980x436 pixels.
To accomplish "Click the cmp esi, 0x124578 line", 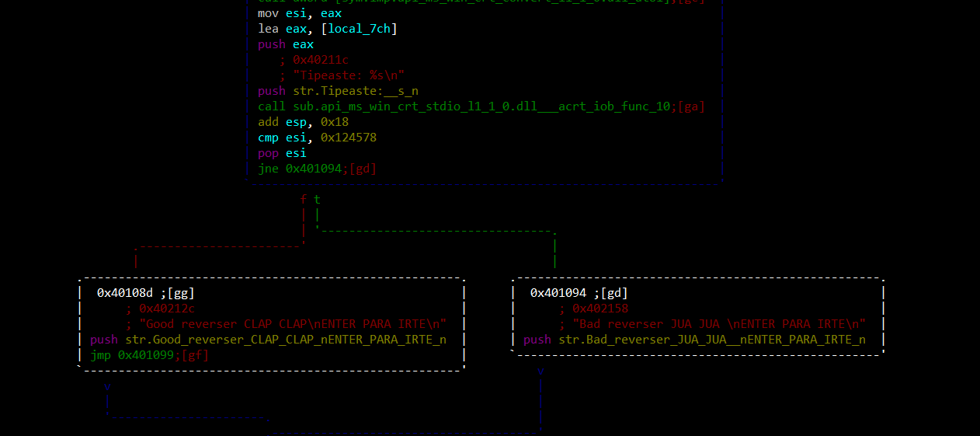I will pyautogui.click(x=318, y=138).
